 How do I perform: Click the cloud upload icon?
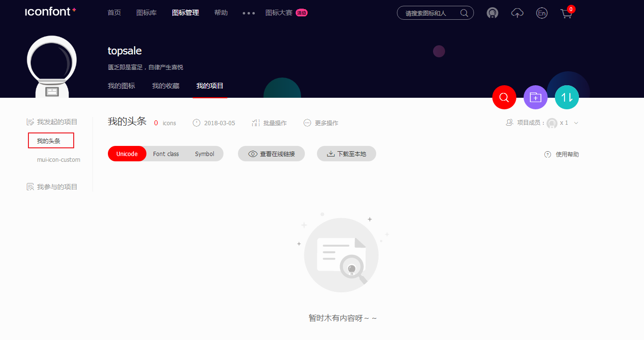pos(517,13)
